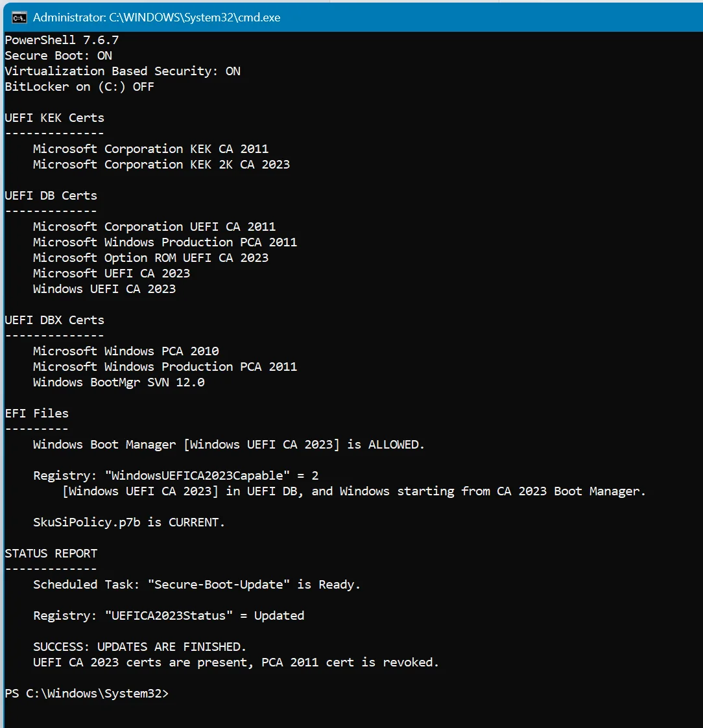The image size is (703, 728).
Task: Click "Microsoft Windows Production PCA 2011" under UEFI DBX Certs
Action: 165,367
